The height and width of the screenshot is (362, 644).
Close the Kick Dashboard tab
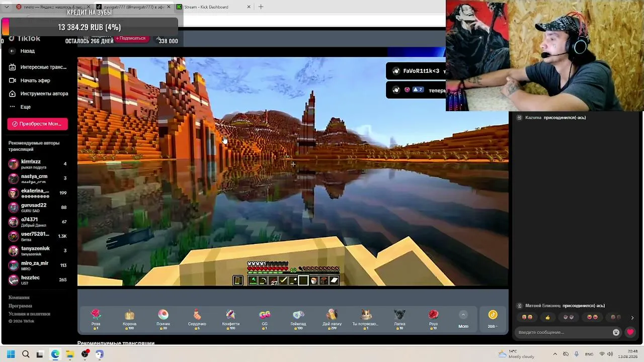pyautogui.click(x=249, y=7)
